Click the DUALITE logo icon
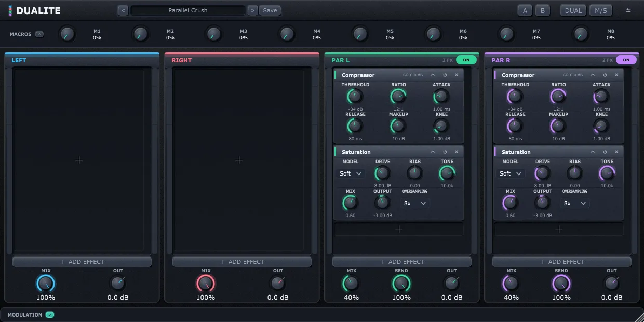This screenshot has height=322, width=644. [10, 10]
